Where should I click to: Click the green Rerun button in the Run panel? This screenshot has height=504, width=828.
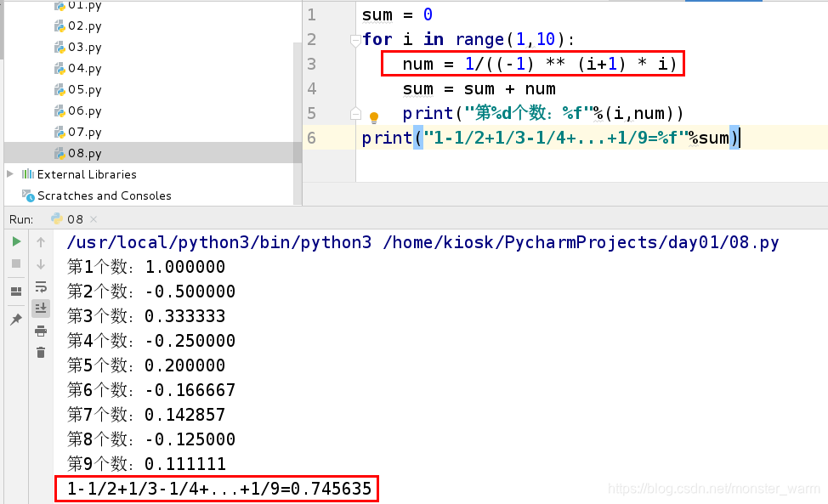pos(16,241)
